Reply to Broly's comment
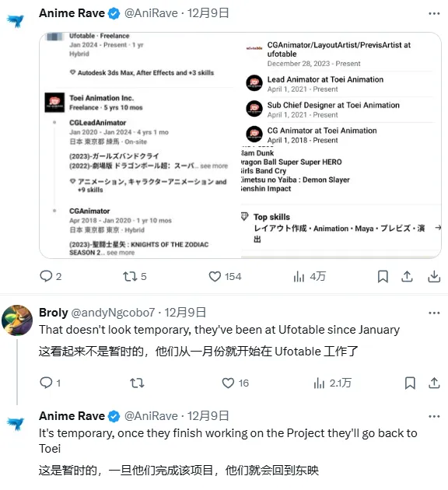This screenshot has height=490, width=448. pos(50,383)
